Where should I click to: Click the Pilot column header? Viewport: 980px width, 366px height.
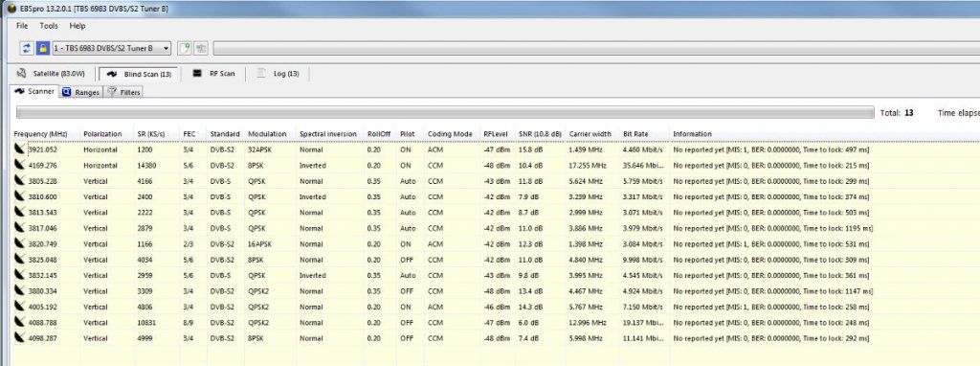pos(408,134)
